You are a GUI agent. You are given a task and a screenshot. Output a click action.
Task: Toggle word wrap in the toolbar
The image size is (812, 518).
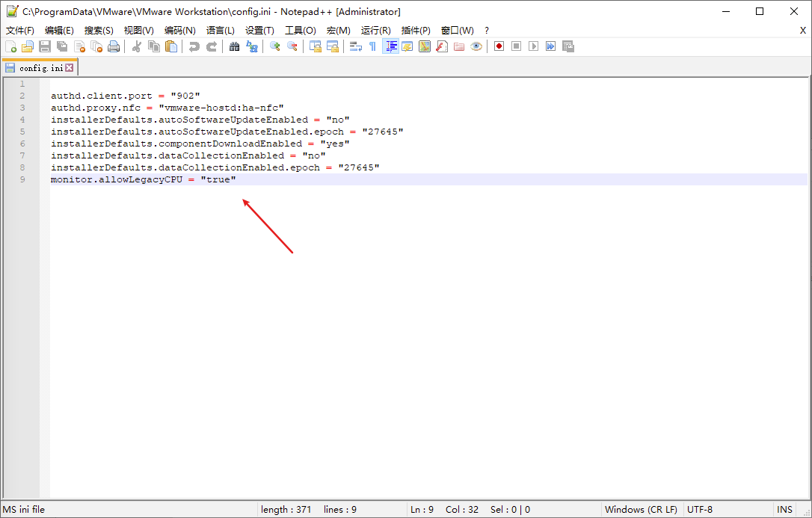pyautogui.click(x=356, y=46)
